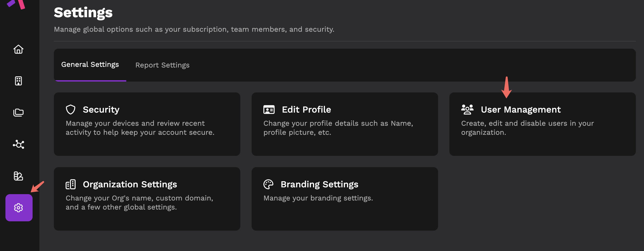Click 'Manage global options' subtitle text
Viewport: 644px width, 251px height.
[194, 29]
